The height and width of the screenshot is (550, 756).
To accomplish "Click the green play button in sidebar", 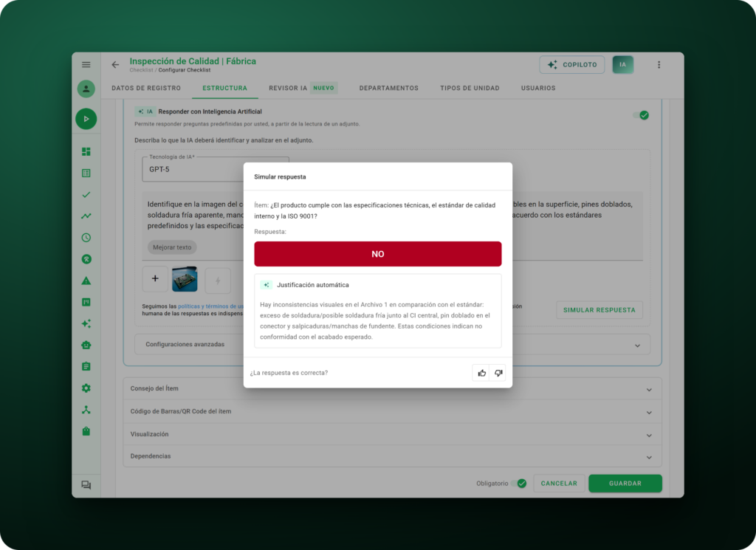I will pyautogui.click(x=86, y=119).
